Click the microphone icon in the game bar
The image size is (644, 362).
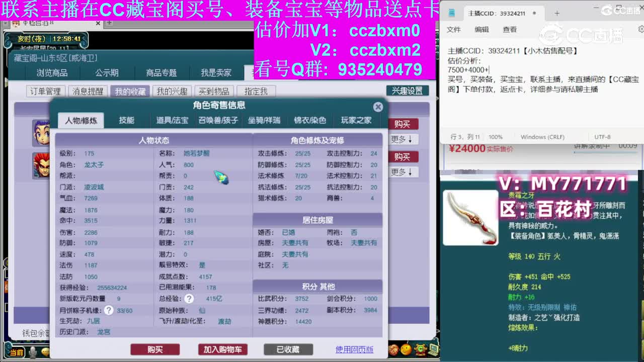33,352
